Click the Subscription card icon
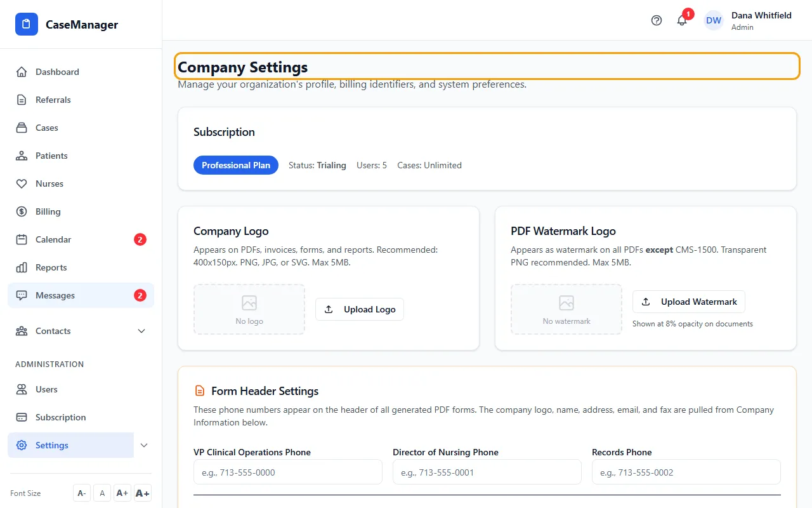Screen dimensions: 812x508 22,417
